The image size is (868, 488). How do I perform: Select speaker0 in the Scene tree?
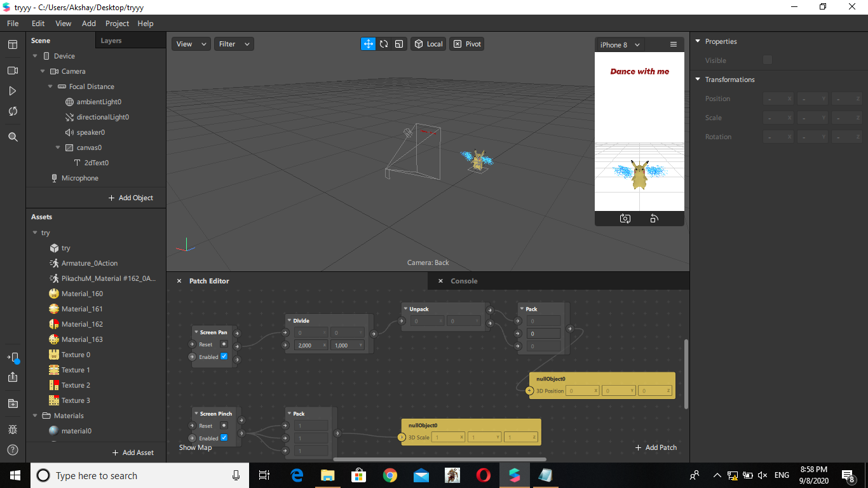(x=90, y=132)
